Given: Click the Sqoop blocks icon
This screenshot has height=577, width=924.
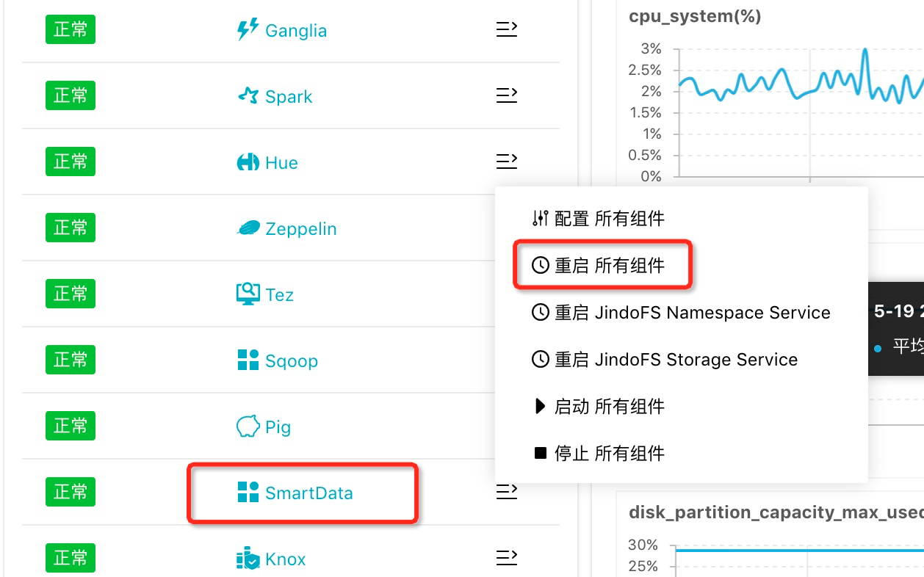Looking at the screenshot, I should [248, 360].
